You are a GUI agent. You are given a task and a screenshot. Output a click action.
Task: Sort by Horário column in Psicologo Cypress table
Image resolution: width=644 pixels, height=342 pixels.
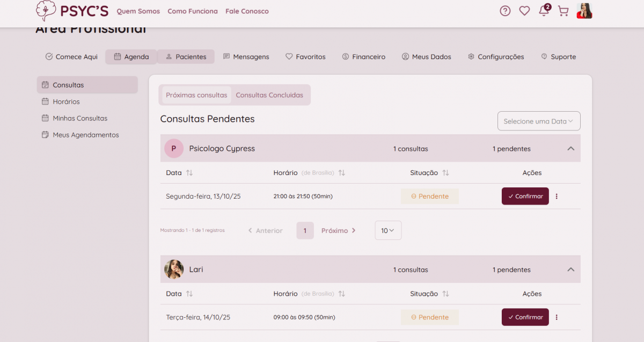pos(342,173)
